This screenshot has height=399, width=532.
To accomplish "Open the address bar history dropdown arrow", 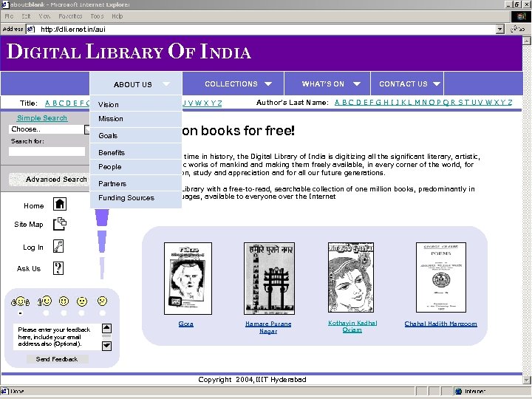I will point(499,29).
